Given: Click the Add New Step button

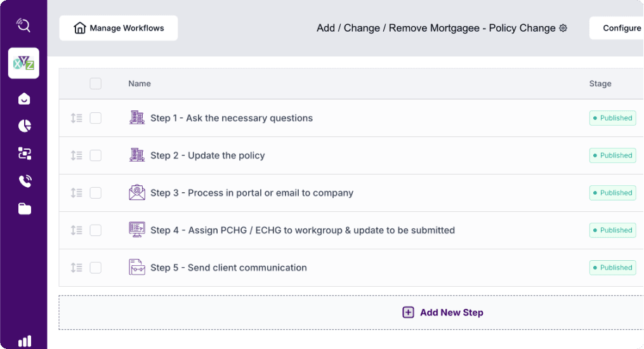Looking at the screenshot, I should 443,312.
